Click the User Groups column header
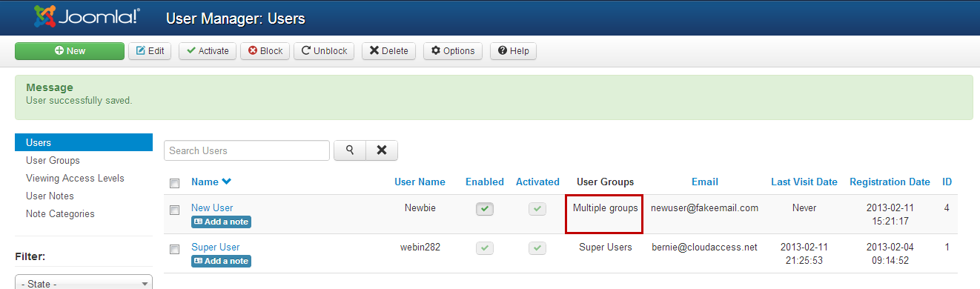The image size is (980, 289). click(606, 182)
